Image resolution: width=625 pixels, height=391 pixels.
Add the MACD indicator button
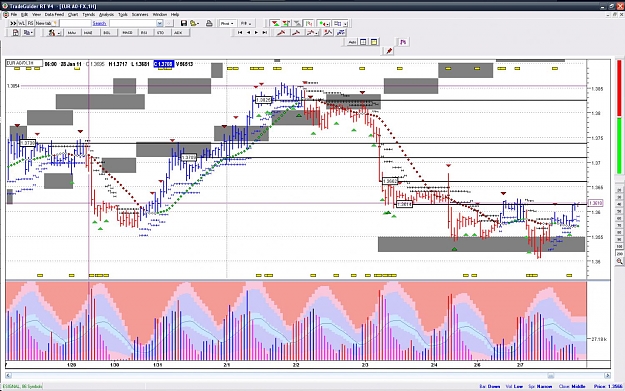coord(127,33)
